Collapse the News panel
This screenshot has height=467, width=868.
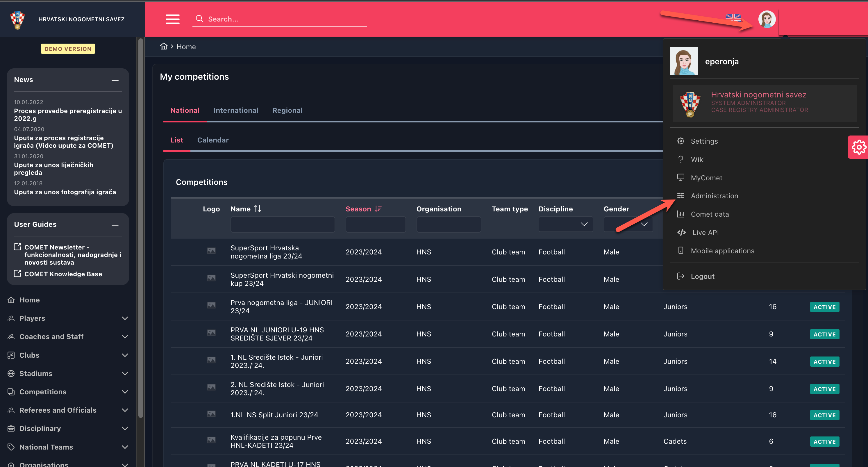coord(115,80)
